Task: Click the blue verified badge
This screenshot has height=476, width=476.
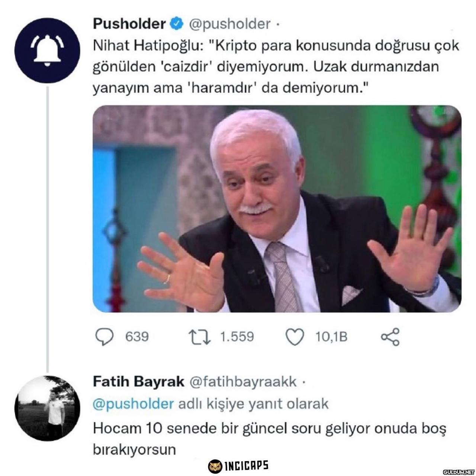Action: pyautogui.click(x=176, y=24)
